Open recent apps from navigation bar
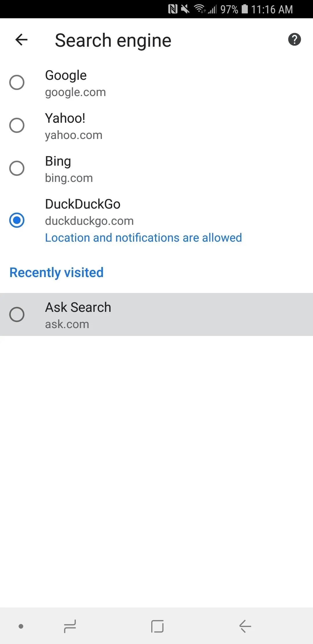This screenshot has height=644, width=313. coord(70,626)
